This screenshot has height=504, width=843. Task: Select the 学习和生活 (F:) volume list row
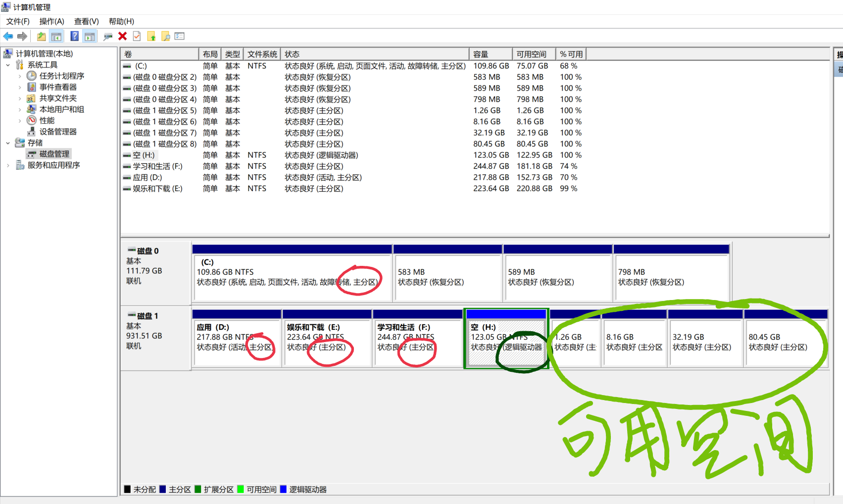(x=354, y=166)
